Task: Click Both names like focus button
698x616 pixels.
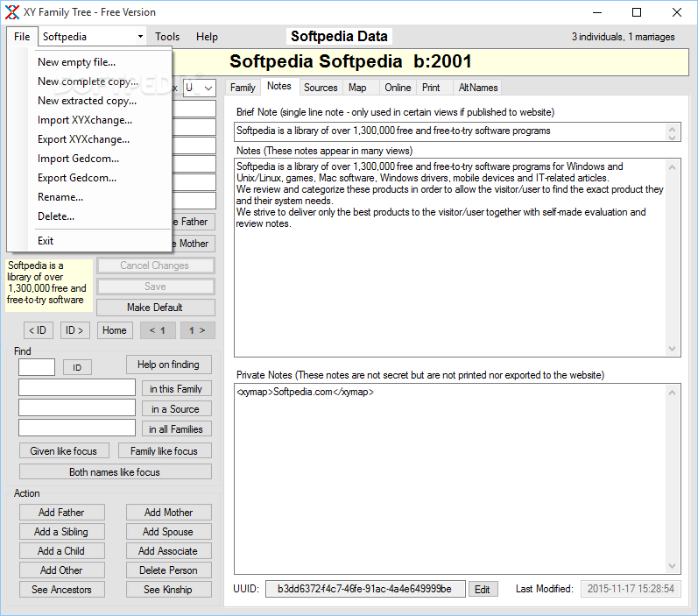Action: click(x=115, y=471)
